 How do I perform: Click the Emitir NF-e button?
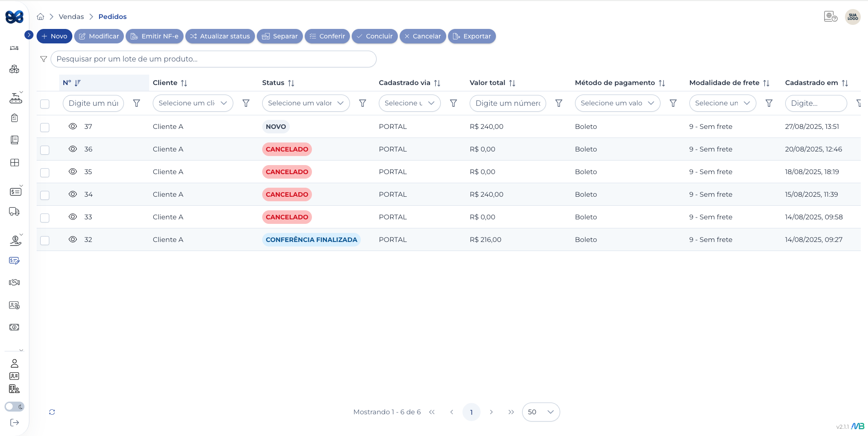155,36
